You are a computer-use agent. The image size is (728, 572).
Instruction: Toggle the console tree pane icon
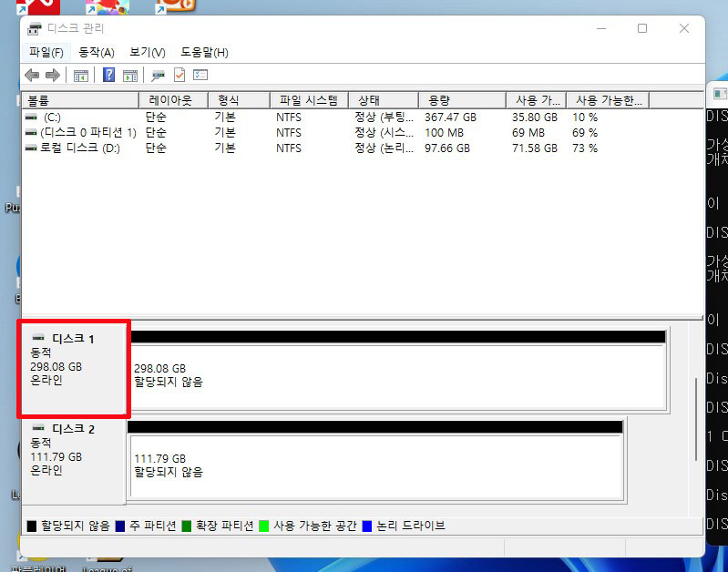pyautogui.click(x=81, y=76)
